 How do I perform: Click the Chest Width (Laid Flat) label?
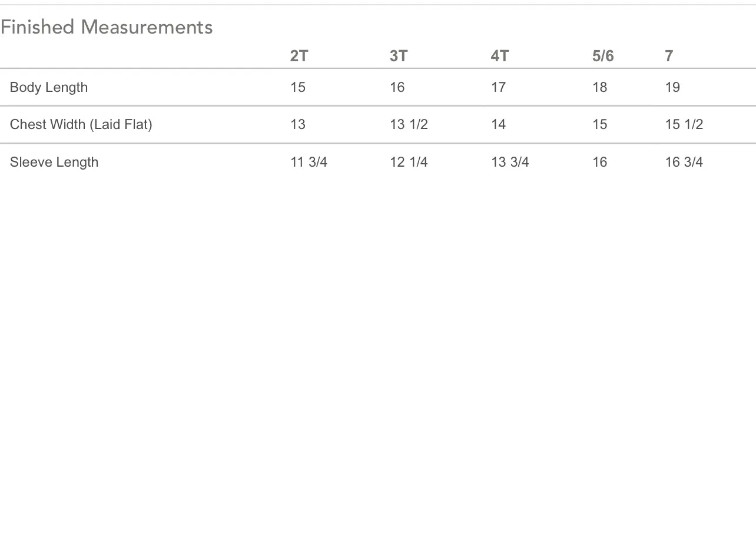coord(81,124)
